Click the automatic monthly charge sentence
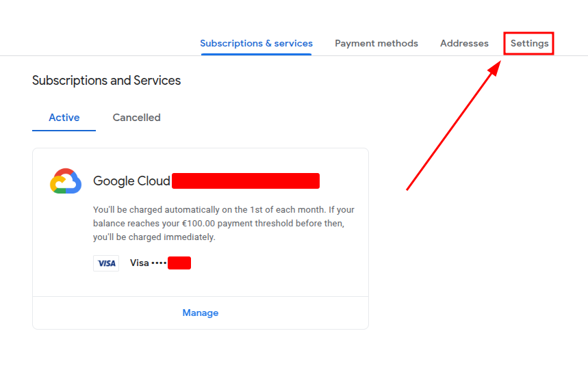 point(223,210)
